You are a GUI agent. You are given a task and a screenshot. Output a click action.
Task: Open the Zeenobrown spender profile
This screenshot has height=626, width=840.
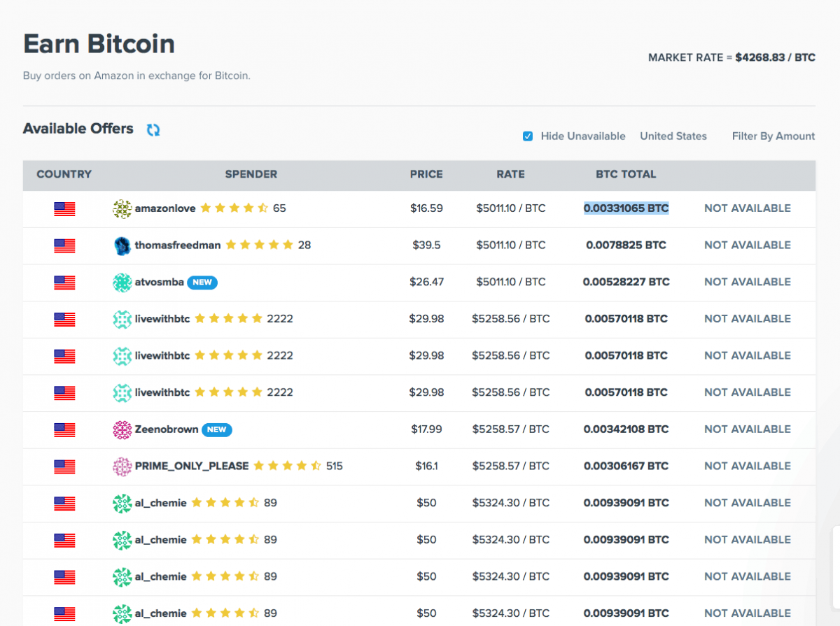coord(167,429)
